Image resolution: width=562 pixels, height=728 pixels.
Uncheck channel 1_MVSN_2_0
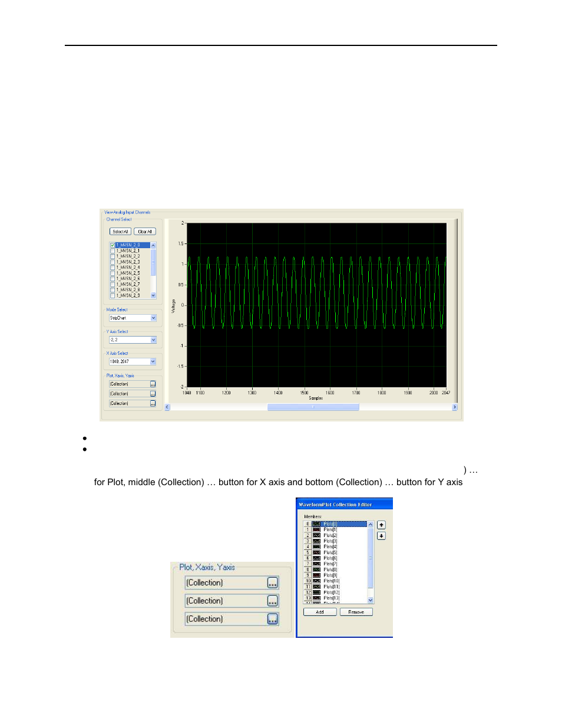click(x=113, y=245)
